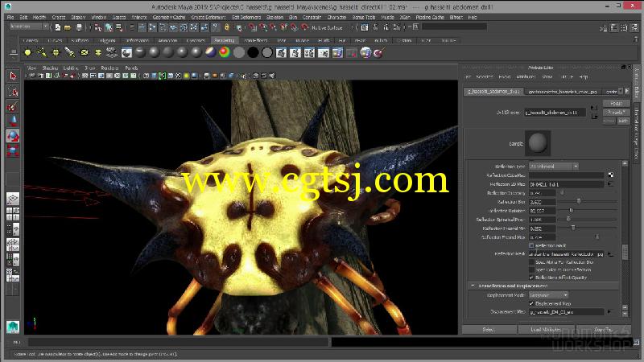Click the arrow next to Displacement Map field
This screenshot has height=362, width=644.
[610, 312]
